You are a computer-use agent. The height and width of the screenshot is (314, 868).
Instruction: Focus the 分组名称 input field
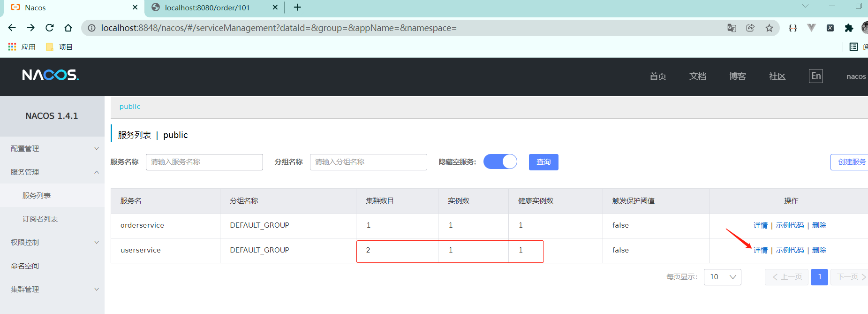click(x=369, y=162)
